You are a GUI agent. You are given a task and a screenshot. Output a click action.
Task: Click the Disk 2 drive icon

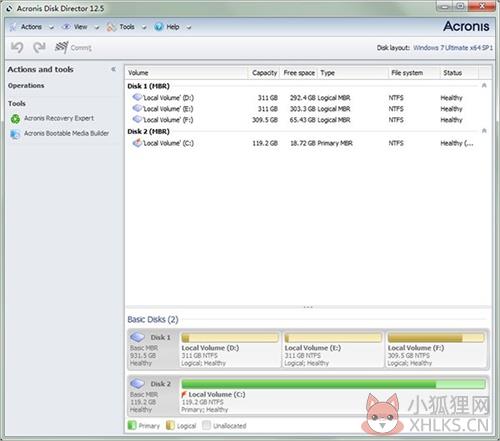pyautogui.click(x=137, y=384)
